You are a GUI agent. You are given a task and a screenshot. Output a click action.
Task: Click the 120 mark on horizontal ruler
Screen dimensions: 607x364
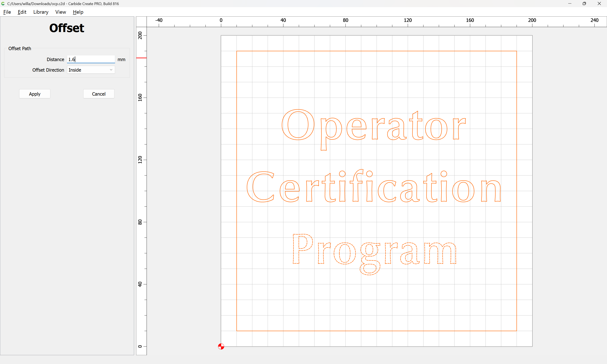point(408,20)
